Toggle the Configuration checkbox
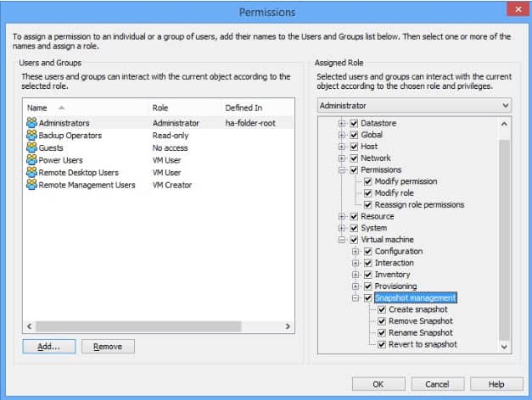Image resolution: width=532 pixels, height=400 pixels. tap(367, 251)
